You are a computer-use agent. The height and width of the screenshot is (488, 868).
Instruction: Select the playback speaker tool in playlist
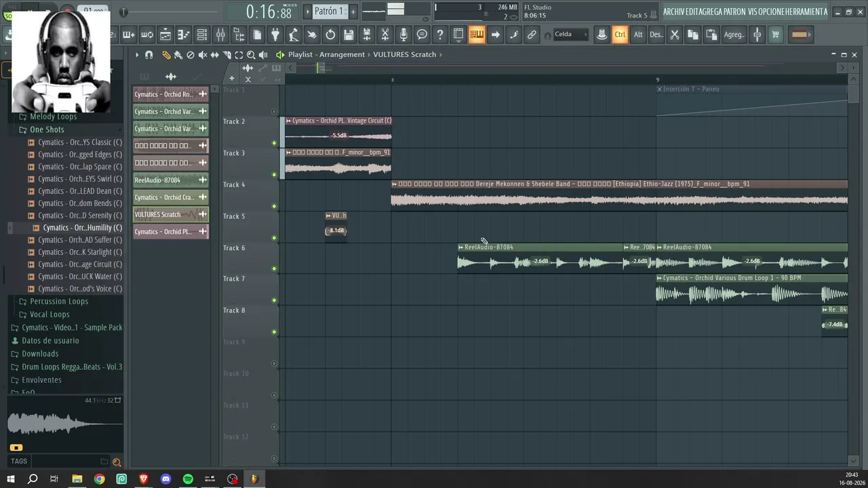[x=263, y=55]
